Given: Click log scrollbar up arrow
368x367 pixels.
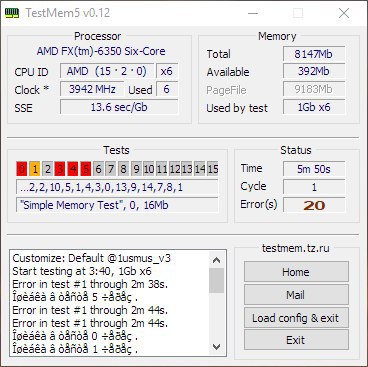Looking at the screenshot, I should pyautogui.click(x=217, y=260).
